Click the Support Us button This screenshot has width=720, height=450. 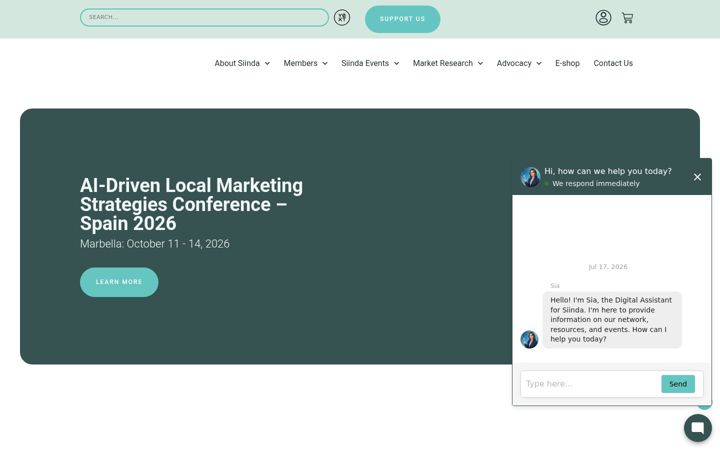point(403,19)
